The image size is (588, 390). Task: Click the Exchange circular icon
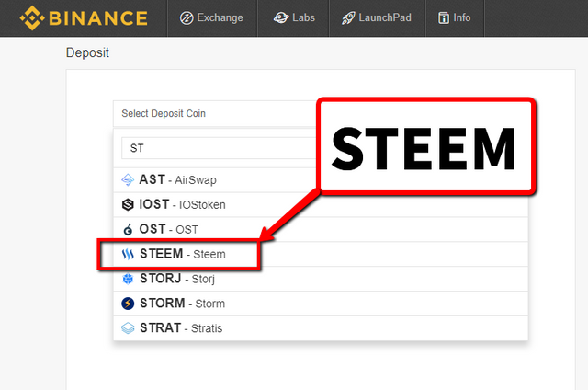pos(187,17)
